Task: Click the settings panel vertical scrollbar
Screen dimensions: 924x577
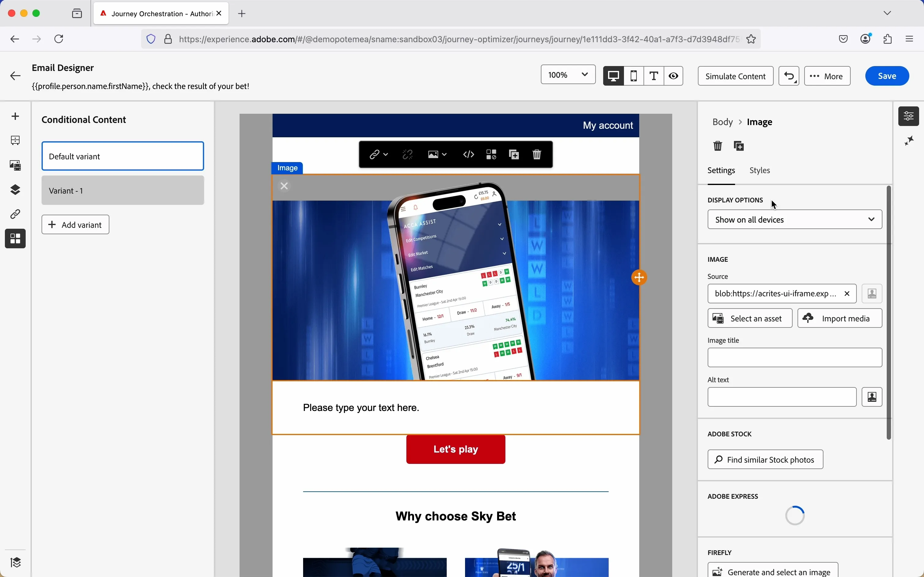Action: tap(889, 313)
